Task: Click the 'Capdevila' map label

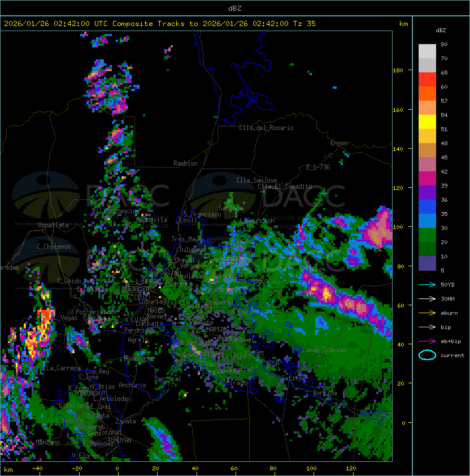Action: (x=152, y=220)
